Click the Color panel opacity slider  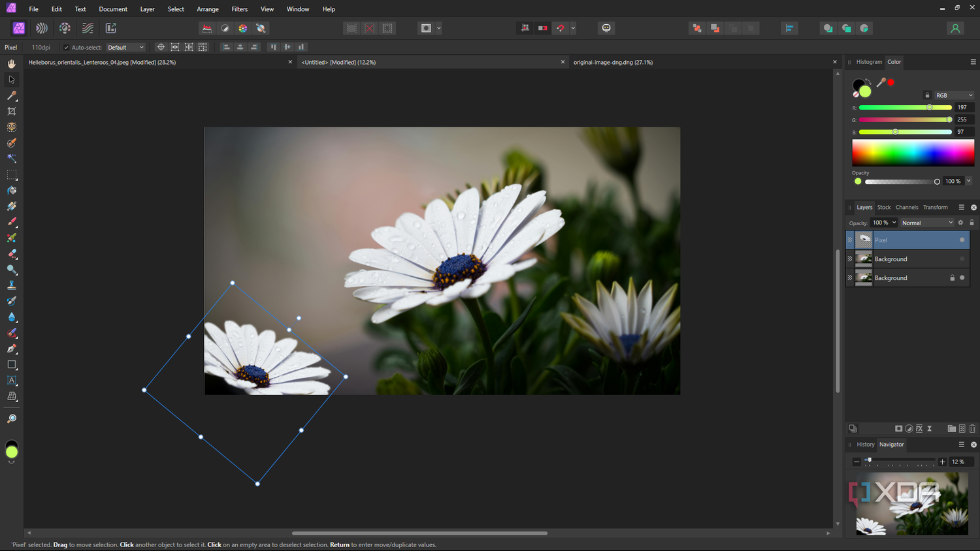point(902,181)
